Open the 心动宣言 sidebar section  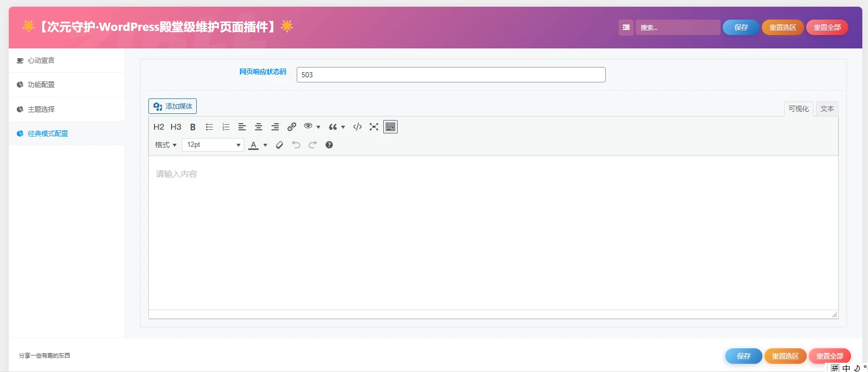coord(66,60)
